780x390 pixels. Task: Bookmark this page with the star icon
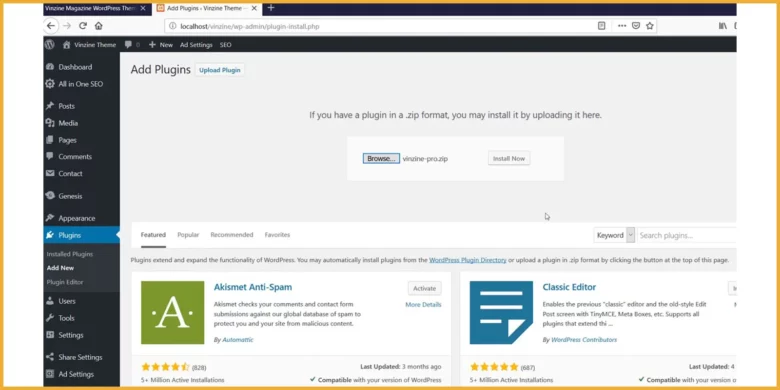tap(650, 26)
